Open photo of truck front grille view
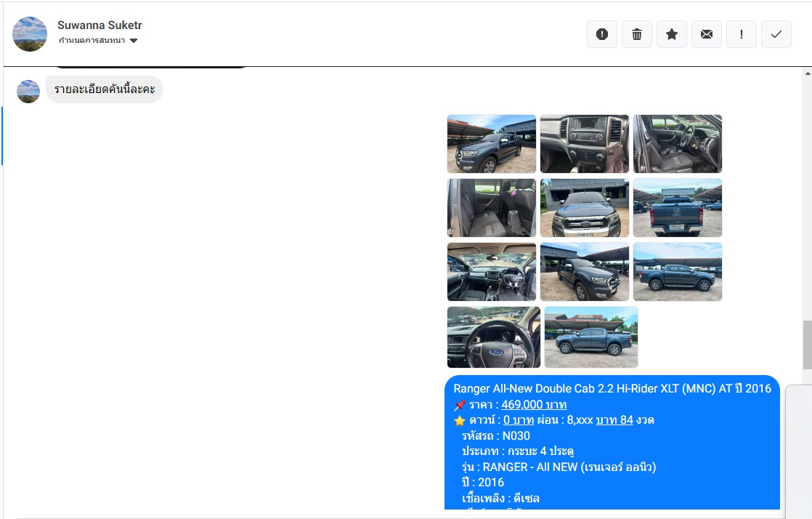Image resolution: width=812 pixels, height=519 pixels. (x=585, y=208)
